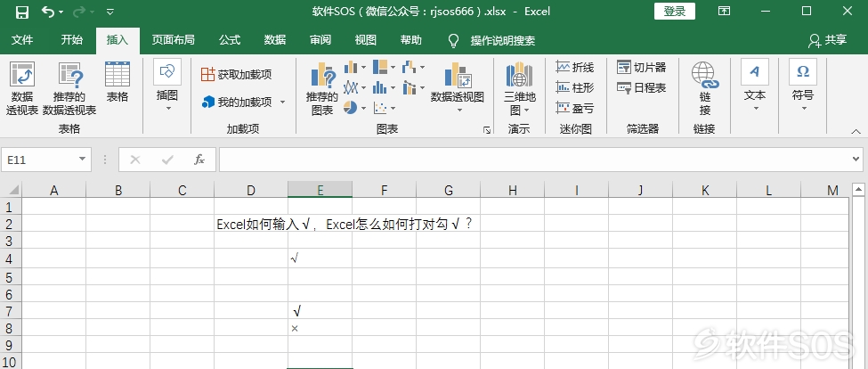Collapse the ribbon with the chevron
This screenshot has width=868, height=369.
click(x=856, y=131)
